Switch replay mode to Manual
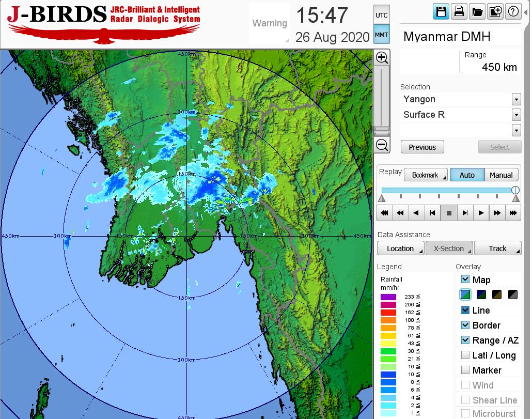 point(500,175)
